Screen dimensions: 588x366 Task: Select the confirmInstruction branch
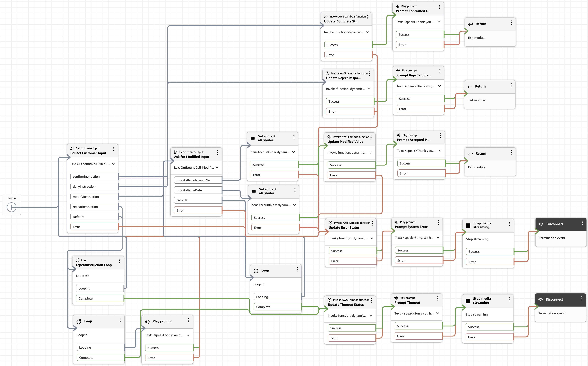pos(94,176)
